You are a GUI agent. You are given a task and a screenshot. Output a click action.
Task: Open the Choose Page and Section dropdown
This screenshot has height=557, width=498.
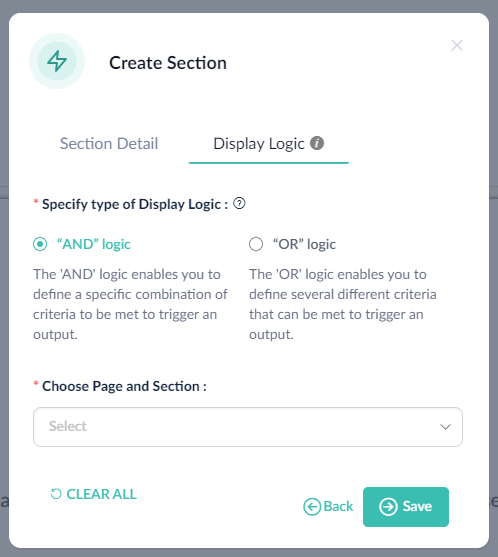(x=248, y=427)
